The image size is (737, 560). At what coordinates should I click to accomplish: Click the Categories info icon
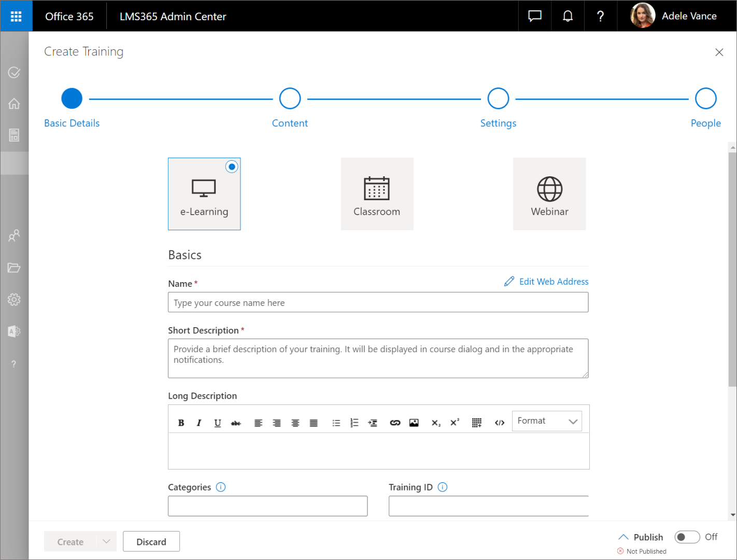[221, 487]
